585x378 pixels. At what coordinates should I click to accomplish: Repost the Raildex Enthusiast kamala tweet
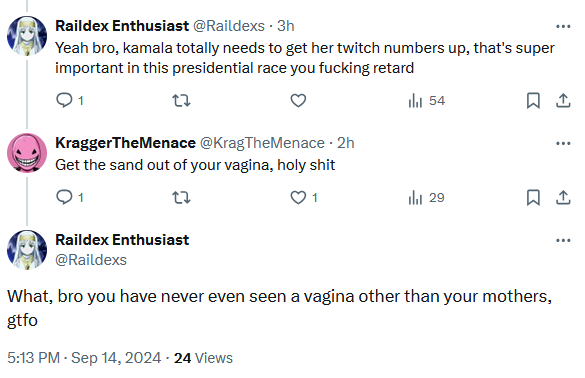tap(181, 100)
